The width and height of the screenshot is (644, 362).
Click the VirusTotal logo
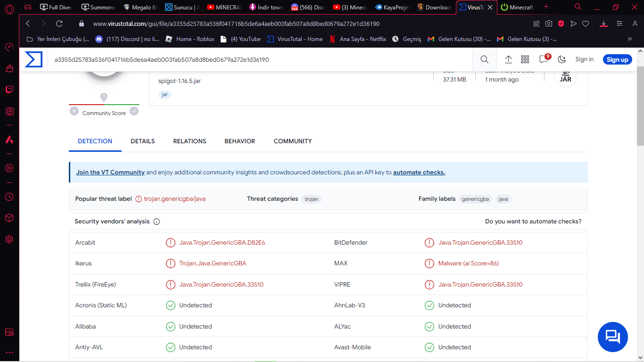pos(33,59)
